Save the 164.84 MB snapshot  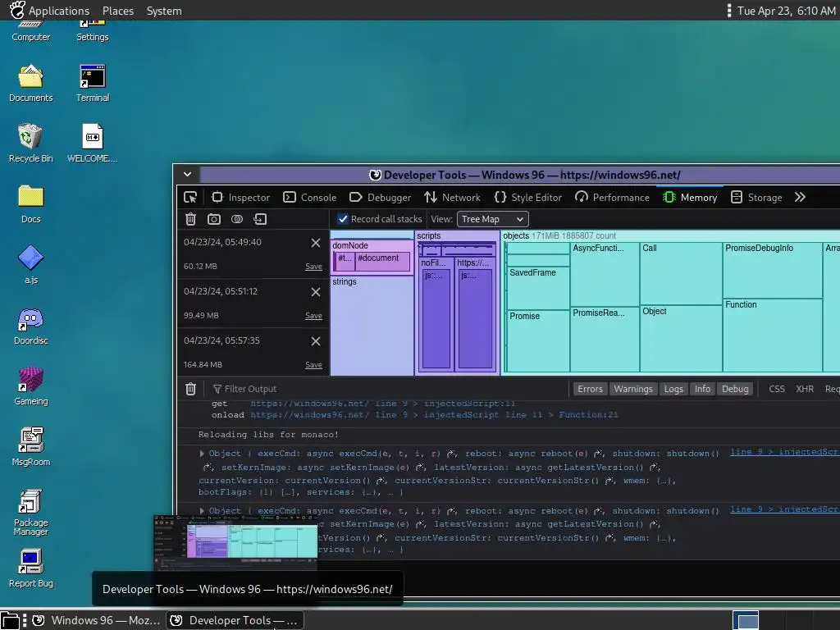pyautogui.click(x=313, y=365)
